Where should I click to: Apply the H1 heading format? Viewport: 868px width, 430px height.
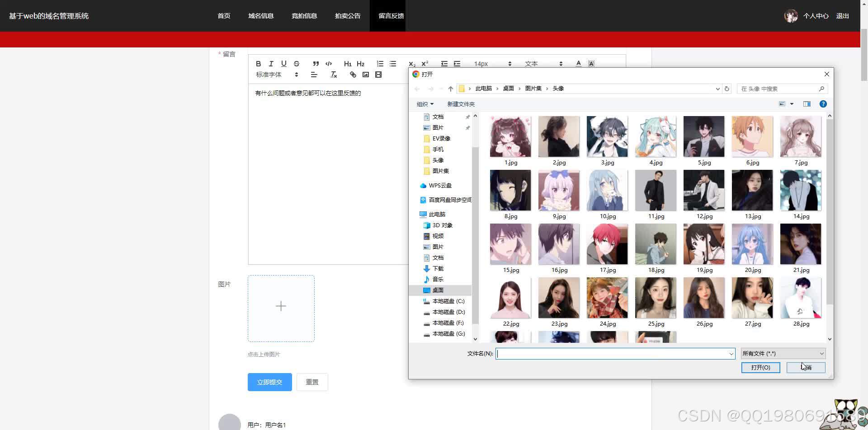348,64
